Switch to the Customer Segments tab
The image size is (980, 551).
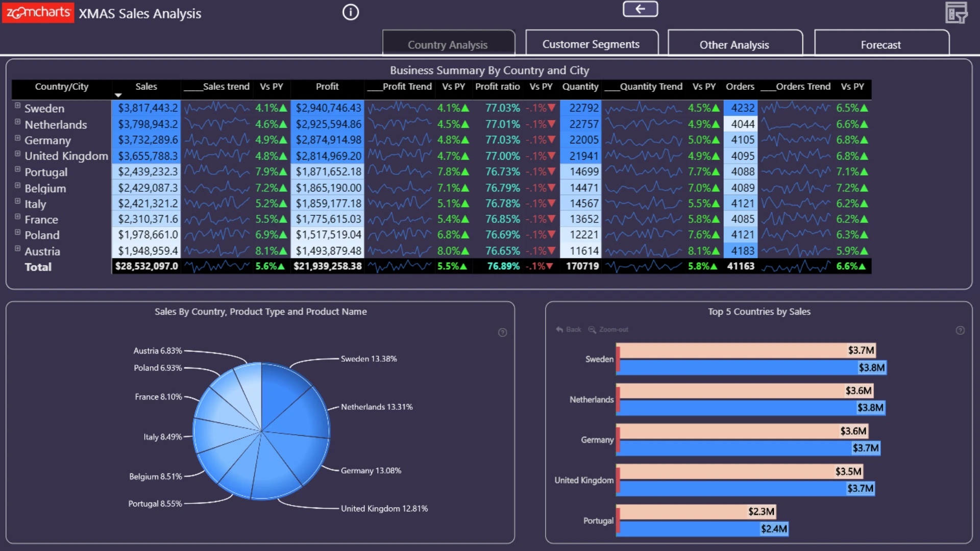(592, 43)
